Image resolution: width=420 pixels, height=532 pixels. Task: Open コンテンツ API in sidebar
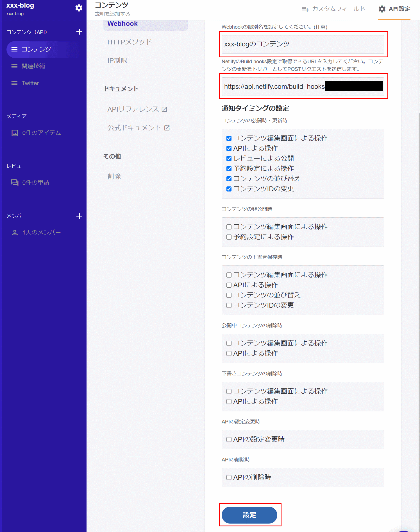click(x=44, y=49)
